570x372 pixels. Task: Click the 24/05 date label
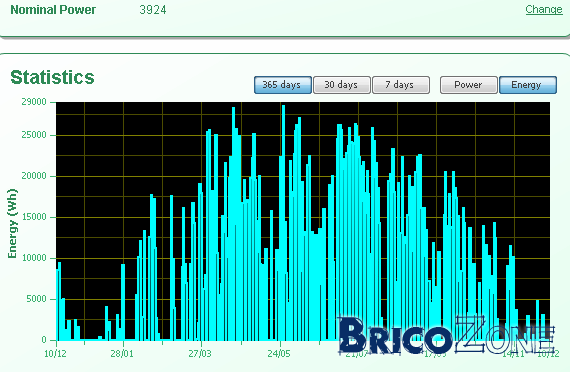[279, 353]
